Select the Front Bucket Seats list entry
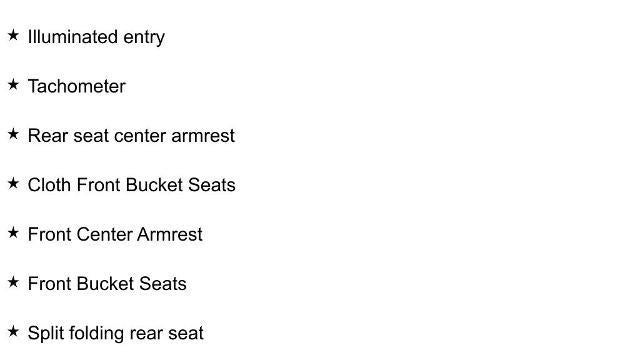Viewport: 640px width, 360px height. pos(107,284)
